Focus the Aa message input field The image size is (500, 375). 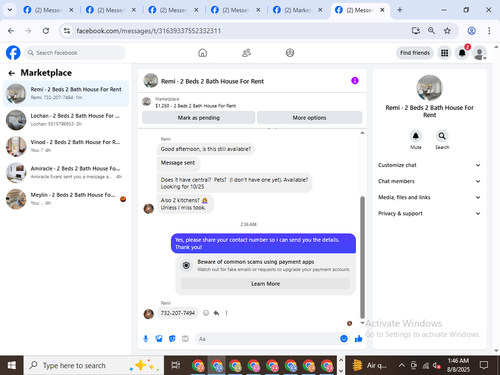268,339
